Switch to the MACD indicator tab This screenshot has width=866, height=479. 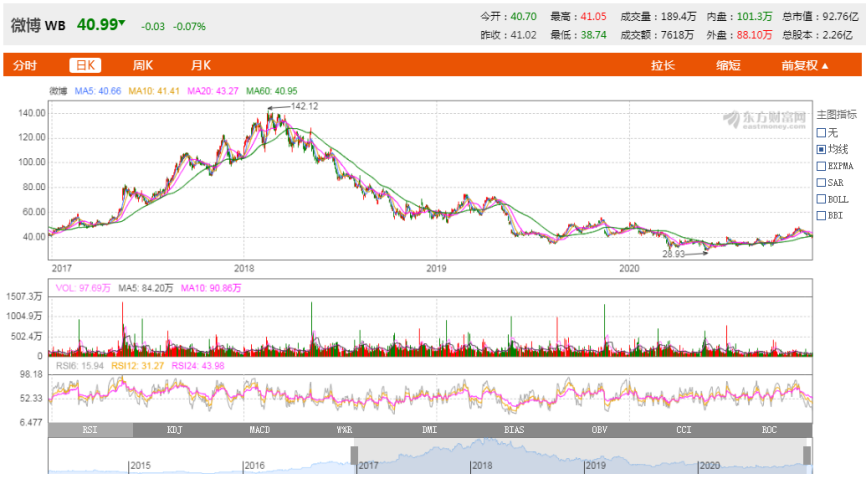coord(260,430)
